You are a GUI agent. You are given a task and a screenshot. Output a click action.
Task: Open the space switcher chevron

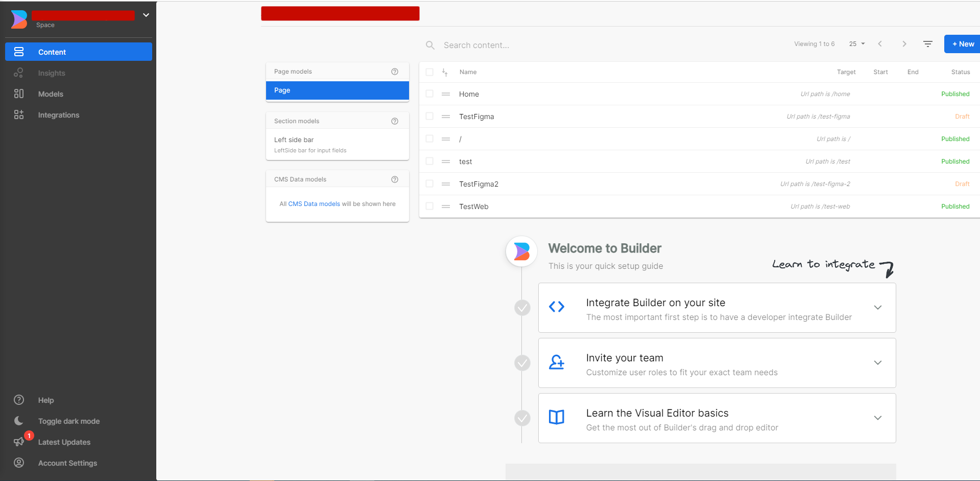[146, 15]
